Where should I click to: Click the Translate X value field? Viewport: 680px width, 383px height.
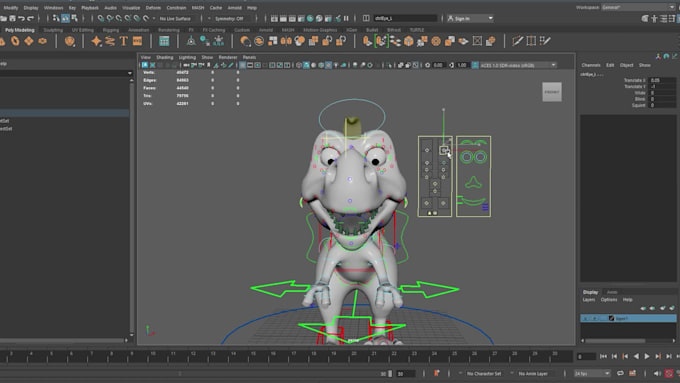662,80
